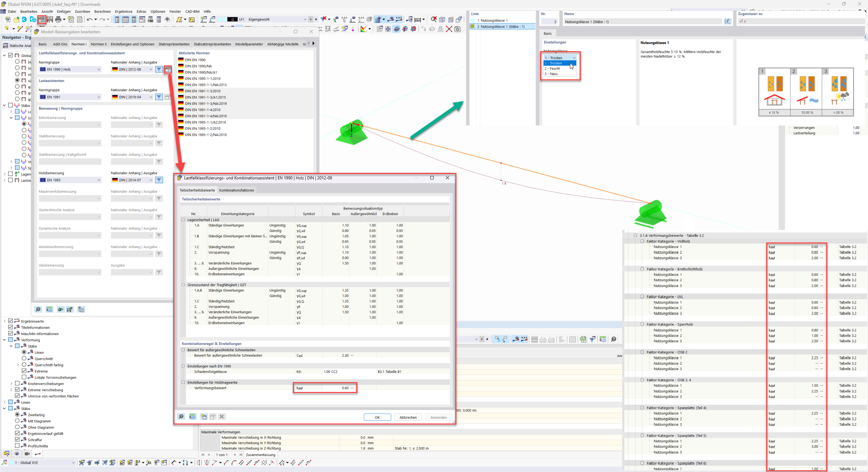Viewport: 868px width, 472px height.
Task: Click highlighted edit settings icon next to DIN 2012-08
Action: click(x=167, y=69)
